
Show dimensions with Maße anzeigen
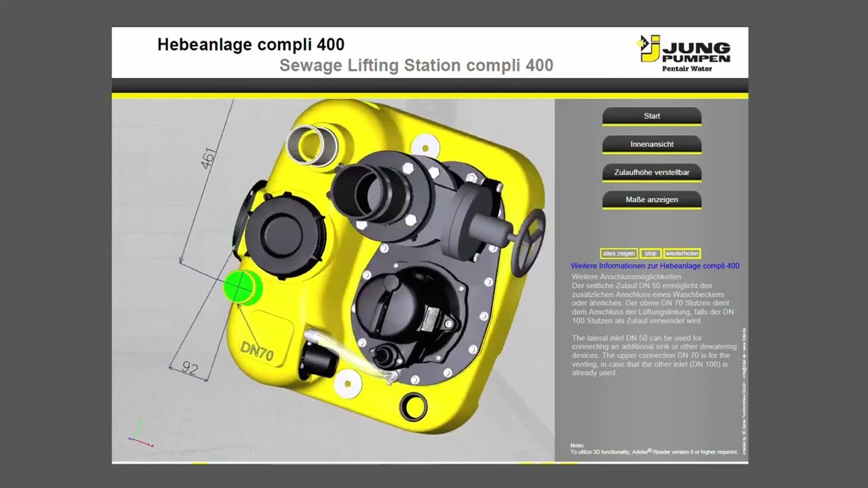click(x=652, y=200)
